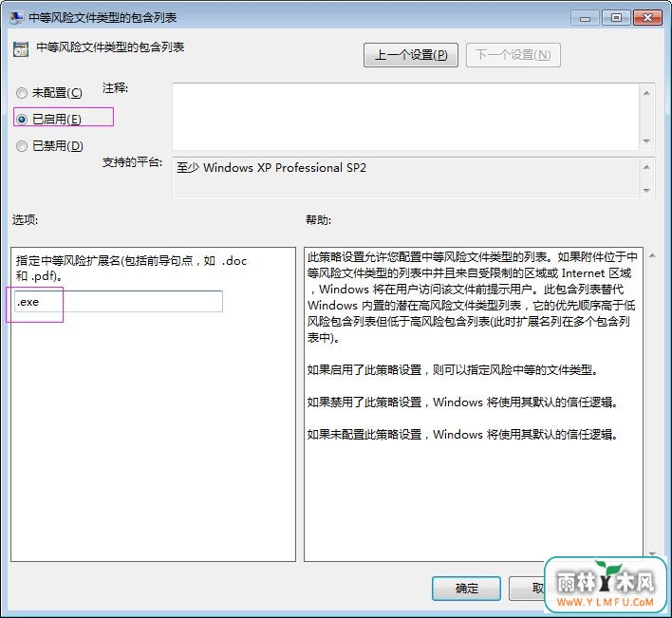The width and height of the screenshot is (672, 618).
Task: Confirm with the 确定 button
Action: click(466, 588)
